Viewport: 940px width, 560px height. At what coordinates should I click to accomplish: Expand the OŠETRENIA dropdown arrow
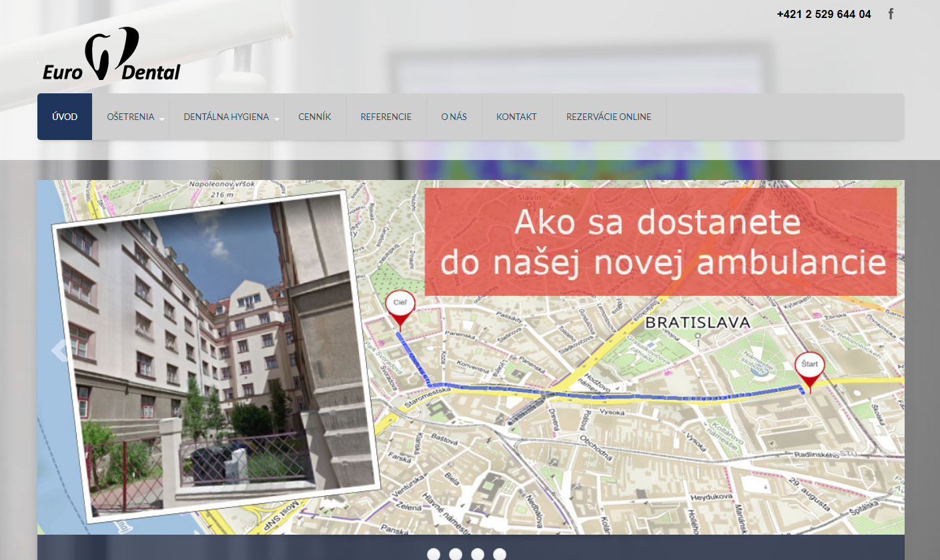pyautogui.click(x=162, y=119)
